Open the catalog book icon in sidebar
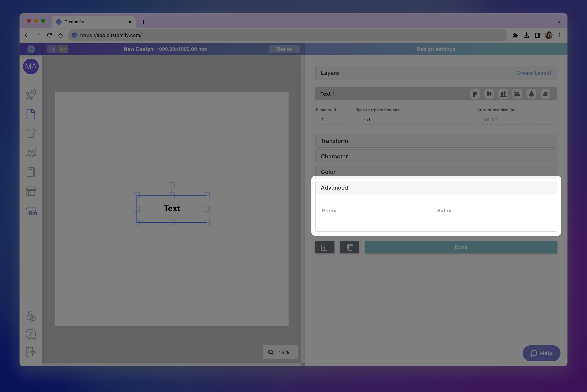Viewport: 587px width, 392px height. pos(31,172)
